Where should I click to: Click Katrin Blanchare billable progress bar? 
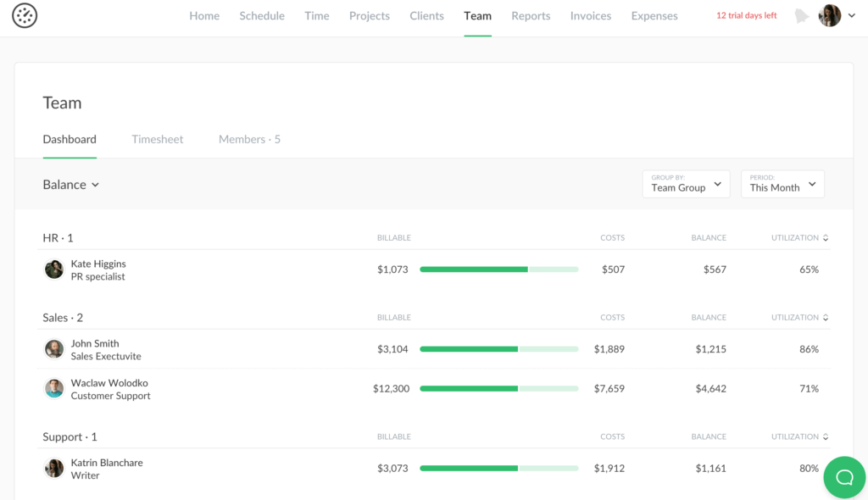[x=498, y=469]
